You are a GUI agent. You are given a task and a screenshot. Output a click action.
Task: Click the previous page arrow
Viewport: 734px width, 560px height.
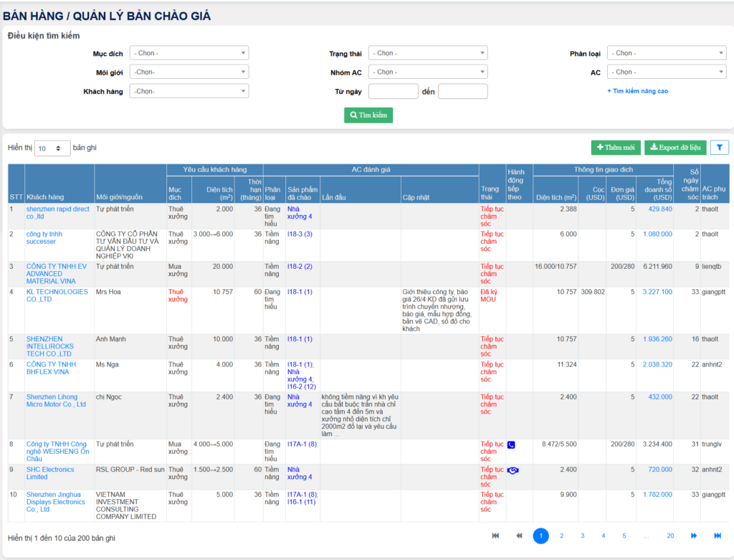click(x=519, y=536)
